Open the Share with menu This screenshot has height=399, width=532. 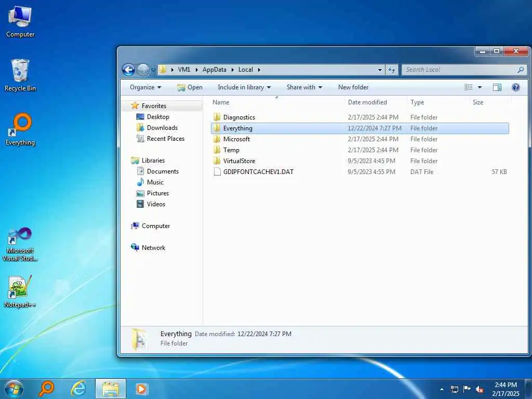[x=304, y=87]
